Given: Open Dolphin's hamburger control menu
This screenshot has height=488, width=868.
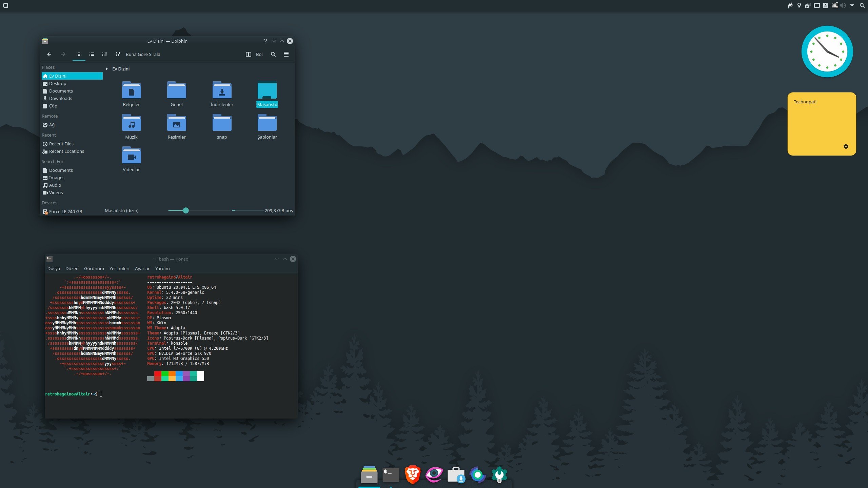Looking at the screenshot, I should click(286, 54).
